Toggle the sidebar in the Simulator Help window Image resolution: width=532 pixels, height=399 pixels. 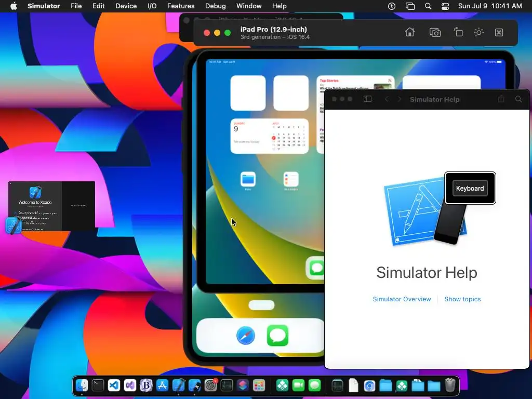point(367,99)
